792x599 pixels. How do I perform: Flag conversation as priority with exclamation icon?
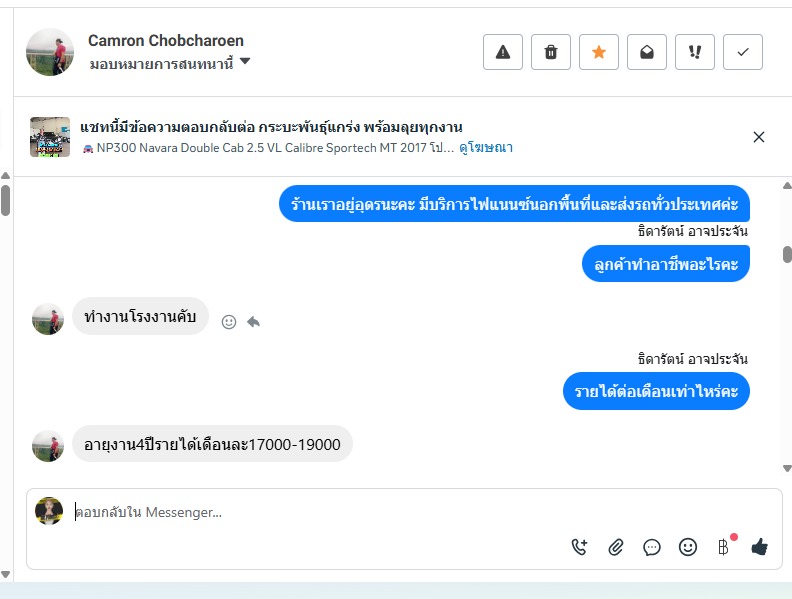click(x=695, y=52)
